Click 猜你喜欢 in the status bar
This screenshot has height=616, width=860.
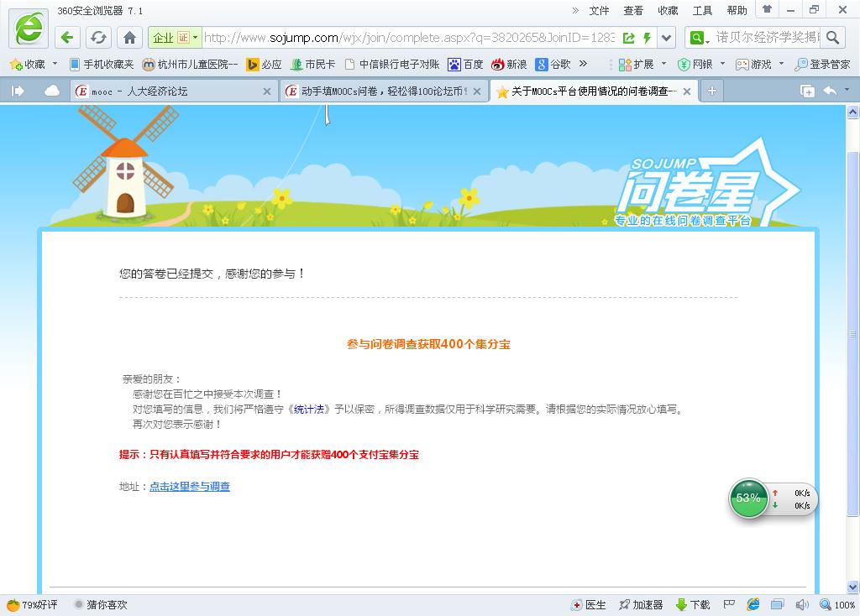coord(101,604)
